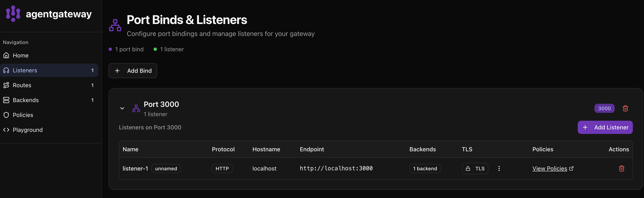Expand the unnamed badge on listener-1
Image resolution: width=644 pixels, height=198 pixels.
pyautogui.click(x=166, y=168)
